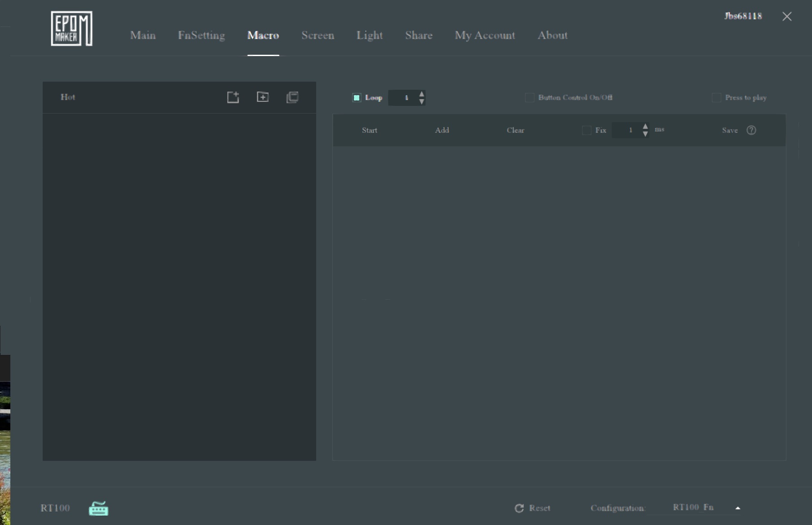Click the new folder icon
Image resolution: width=812 pixels, height=525 pixels.
click(263, 97)
